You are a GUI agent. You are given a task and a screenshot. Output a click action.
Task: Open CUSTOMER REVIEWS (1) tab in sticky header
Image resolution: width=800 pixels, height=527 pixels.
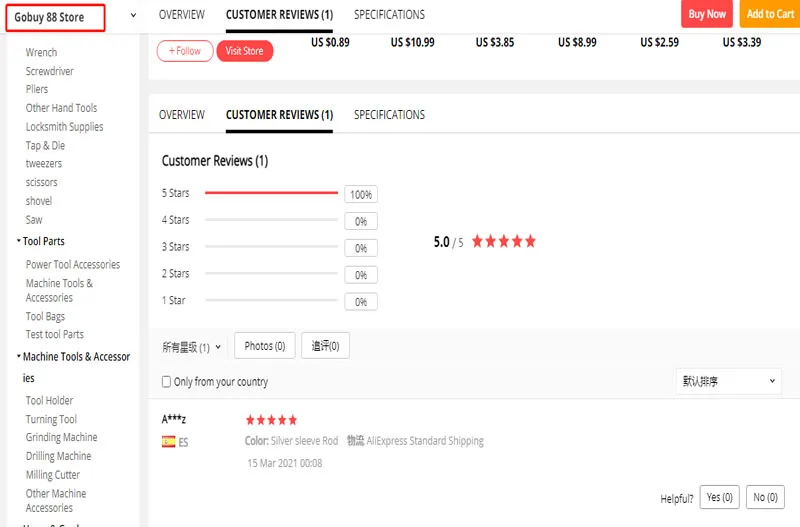[279, 15]
